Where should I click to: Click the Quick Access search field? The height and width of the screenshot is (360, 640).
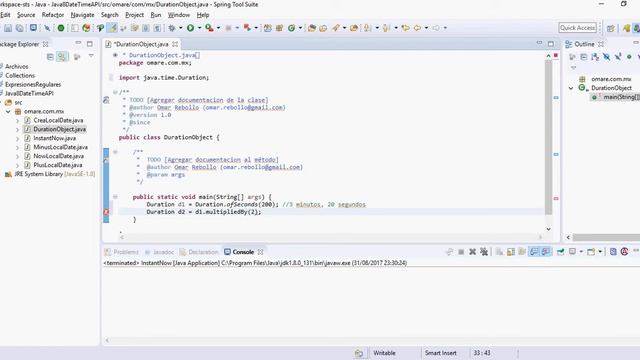click(577, 28)
